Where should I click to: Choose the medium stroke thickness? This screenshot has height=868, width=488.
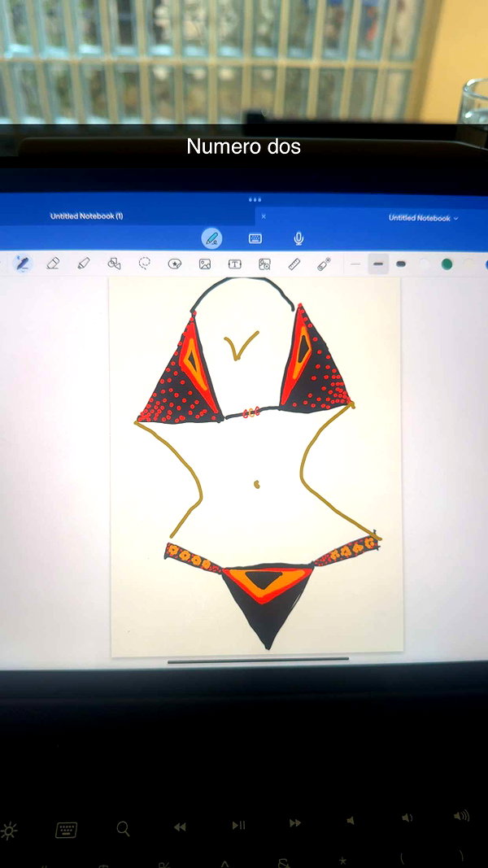pyautogui.click(x=378, y=264)
